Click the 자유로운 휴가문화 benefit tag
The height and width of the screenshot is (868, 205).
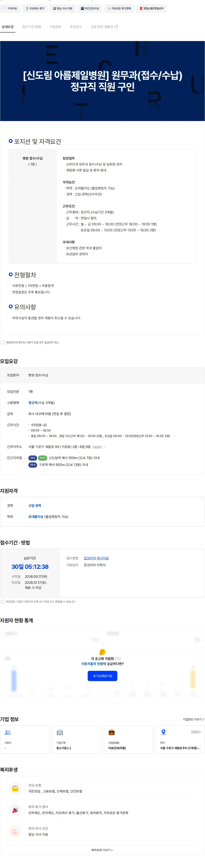click(x=119, y=8)
